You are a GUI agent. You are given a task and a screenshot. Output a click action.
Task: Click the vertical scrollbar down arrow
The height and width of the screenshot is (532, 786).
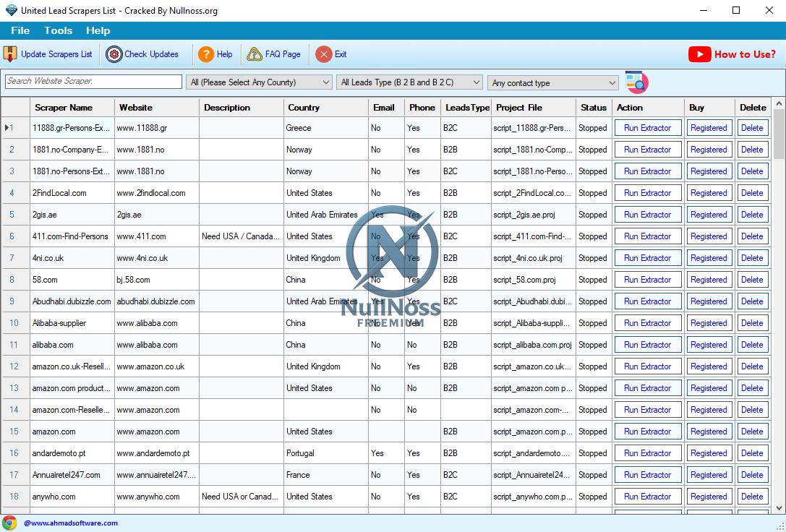tap(779, 507)
